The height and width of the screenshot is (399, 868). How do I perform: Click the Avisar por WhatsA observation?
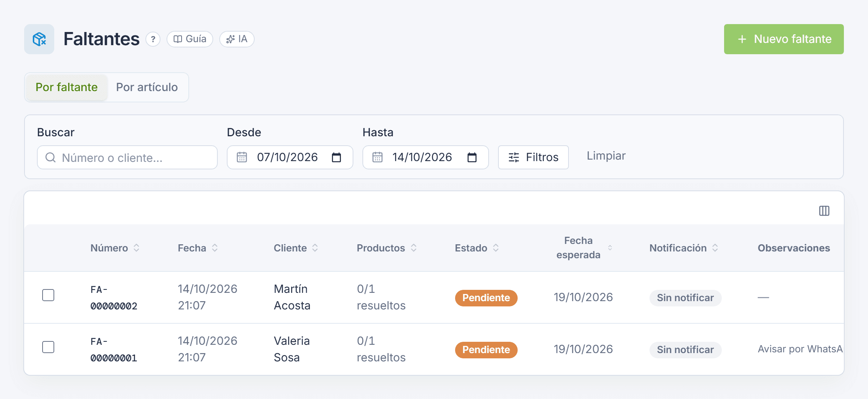click(800, 349)
